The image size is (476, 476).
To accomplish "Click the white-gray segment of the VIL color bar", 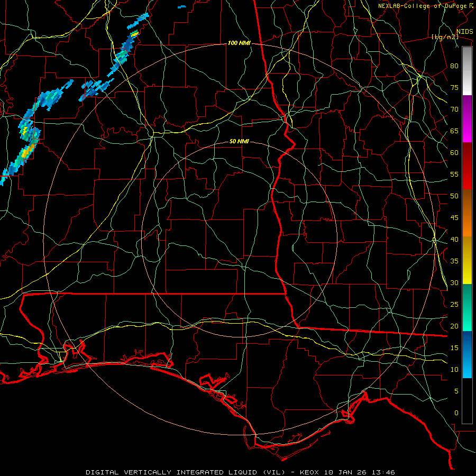I will coord(467,71).
